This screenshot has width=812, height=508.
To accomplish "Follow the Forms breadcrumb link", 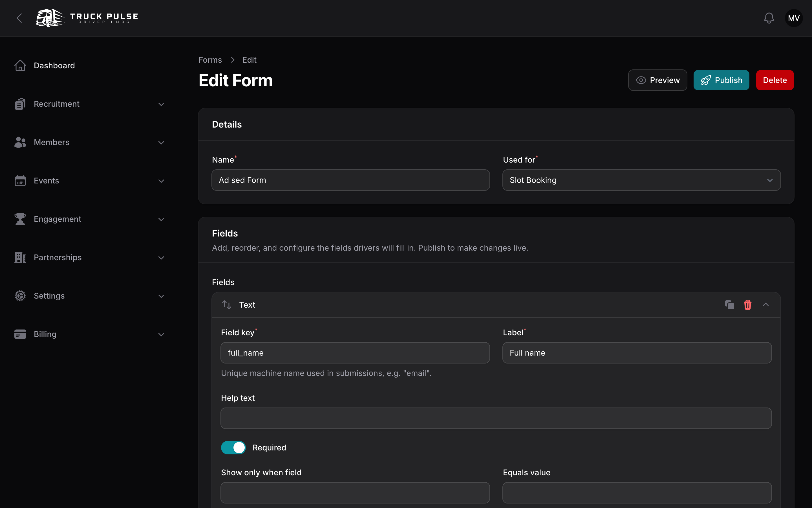I will coord(210,60).
